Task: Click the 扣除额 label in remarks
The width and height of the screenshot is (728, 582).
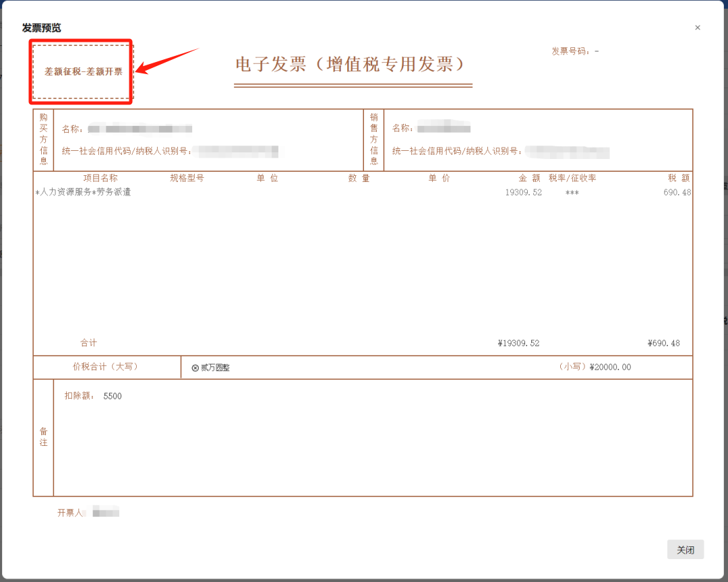Action: [80, 395]
